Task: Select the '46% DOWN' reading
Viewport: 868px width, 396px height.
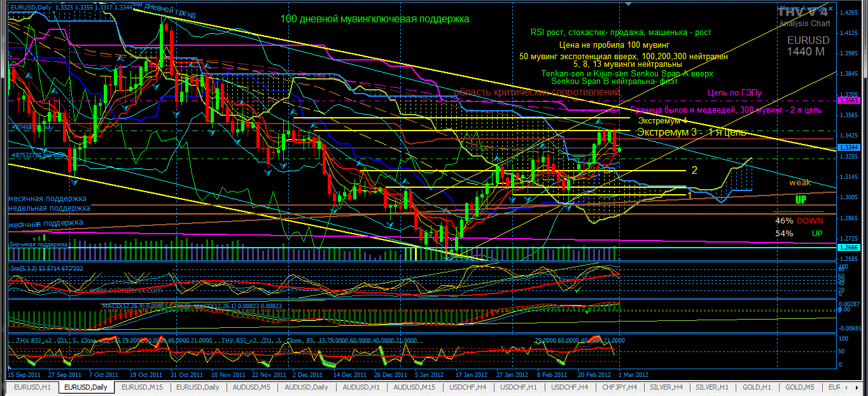Action: tap(799, 221)
